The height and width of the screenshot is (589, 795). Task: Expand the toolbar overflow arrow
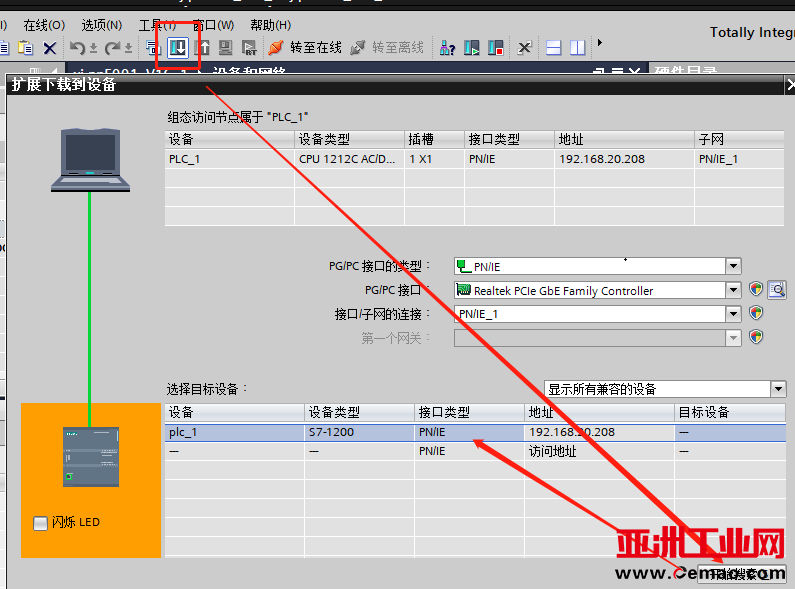(600, 43)
